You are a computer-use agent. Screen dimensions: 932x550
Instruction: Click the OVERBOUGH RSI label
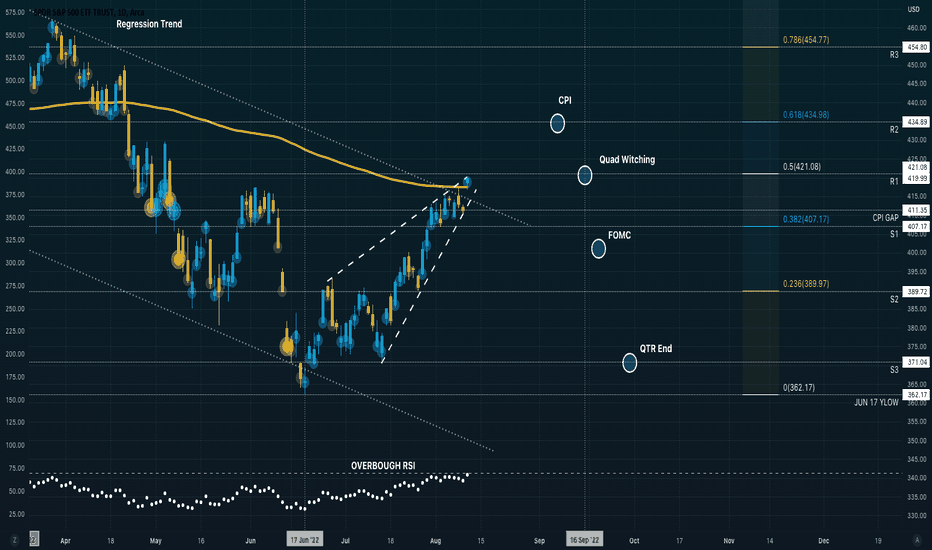pos(383,466)
